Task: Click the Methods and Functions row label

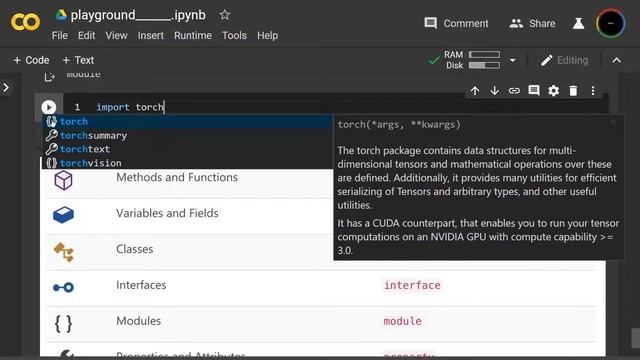Action: 177,177
